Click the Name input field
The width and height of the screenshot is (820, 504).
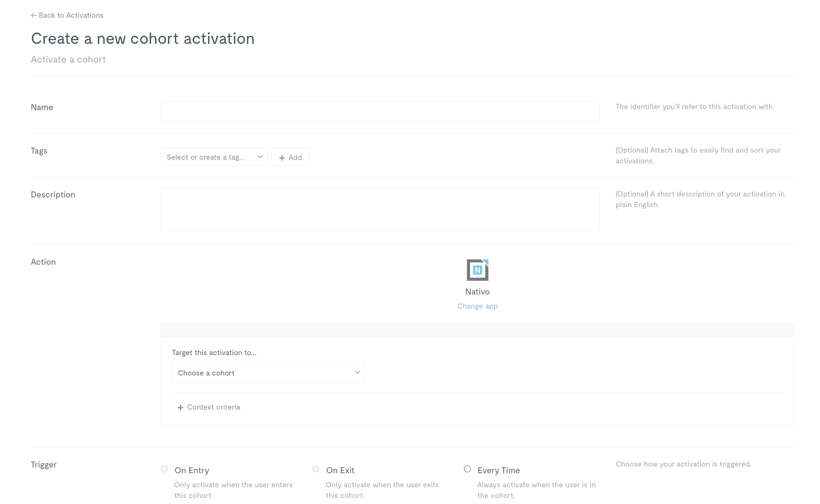380,111
